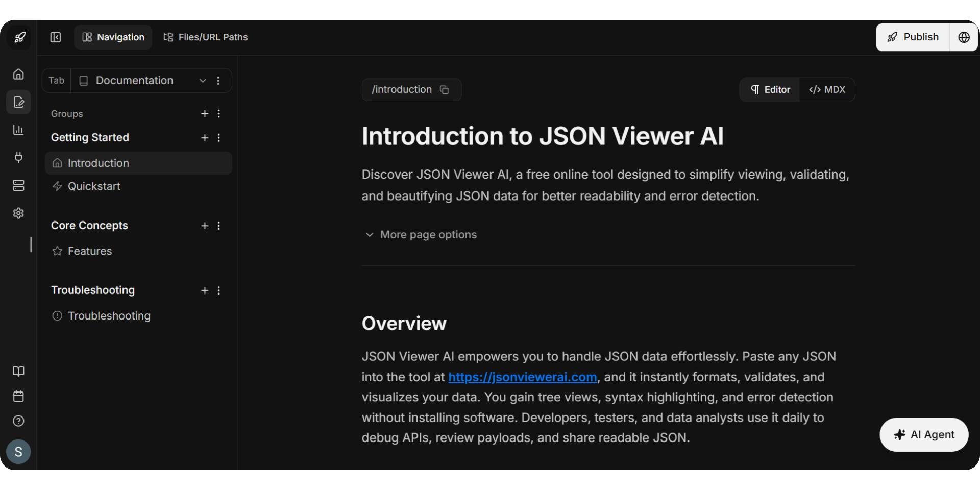980x490 pixels.
Task: Open the analytics bar-chart icon in sidebar
Action: tap(18, 130)
